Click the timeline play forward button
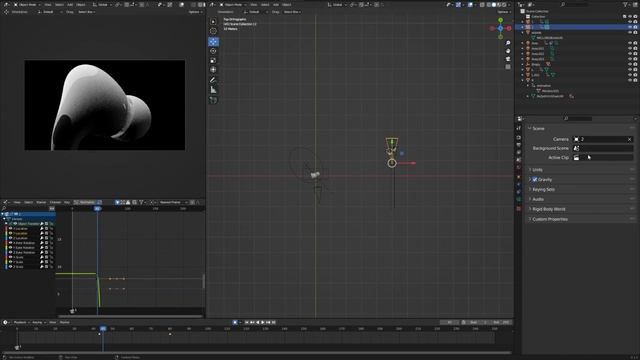This screenshot has height=360, width=640. (x=263, y=322)
